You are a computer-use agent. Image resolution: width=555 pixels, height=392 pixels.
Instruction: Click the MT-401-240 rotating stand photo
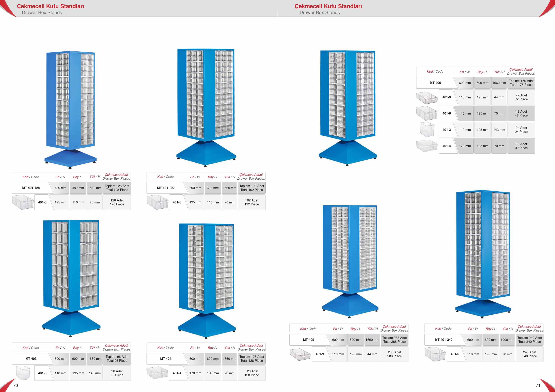[x=483, y=254]
